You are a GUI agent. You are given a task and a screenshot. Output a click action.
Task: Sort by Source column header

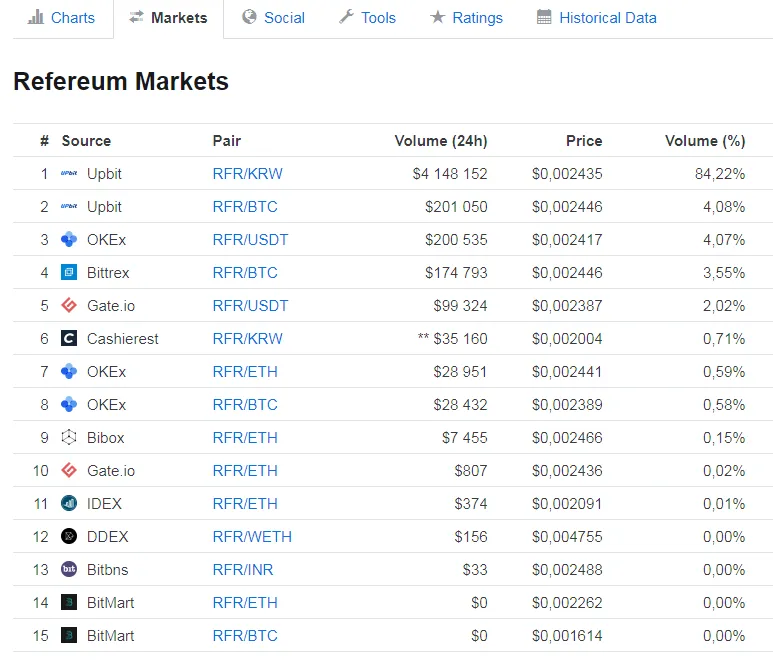coord(86,141)
